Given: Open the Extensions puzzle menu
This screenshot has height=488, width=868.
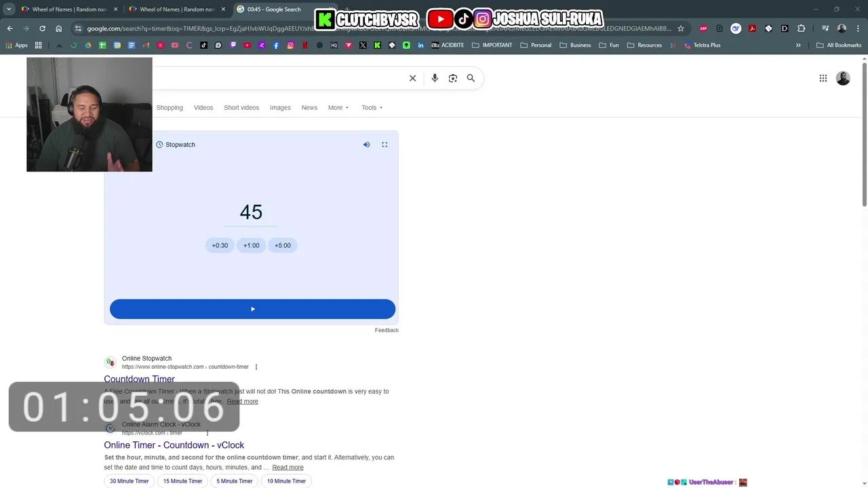Looking at the screenshot, I should [801, 28].
